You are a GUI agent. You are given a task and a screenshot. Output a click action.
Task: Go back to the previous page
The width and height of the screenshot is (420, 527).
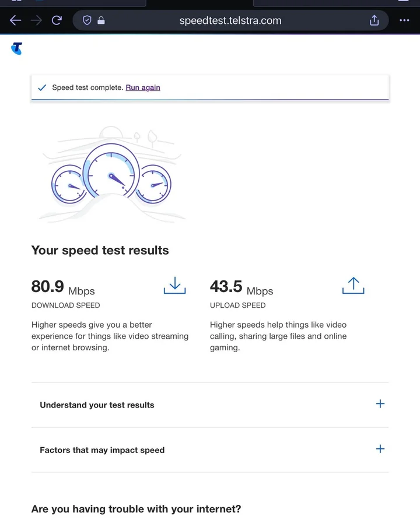(15, 20)
